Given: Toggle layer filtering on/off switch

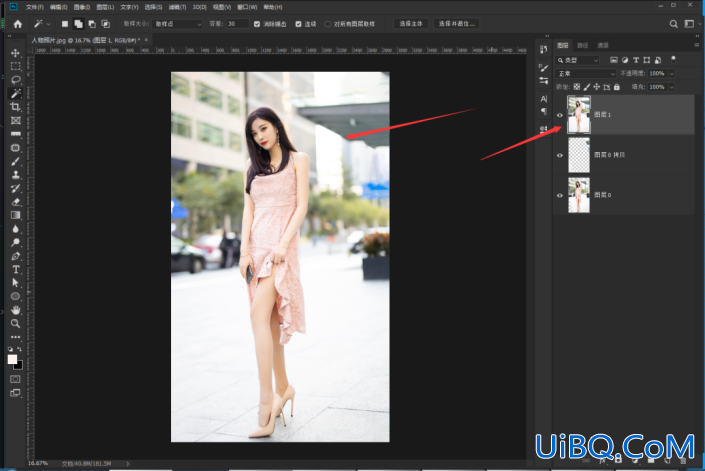Looking at the screenshot, I should (x=673, y=59).
